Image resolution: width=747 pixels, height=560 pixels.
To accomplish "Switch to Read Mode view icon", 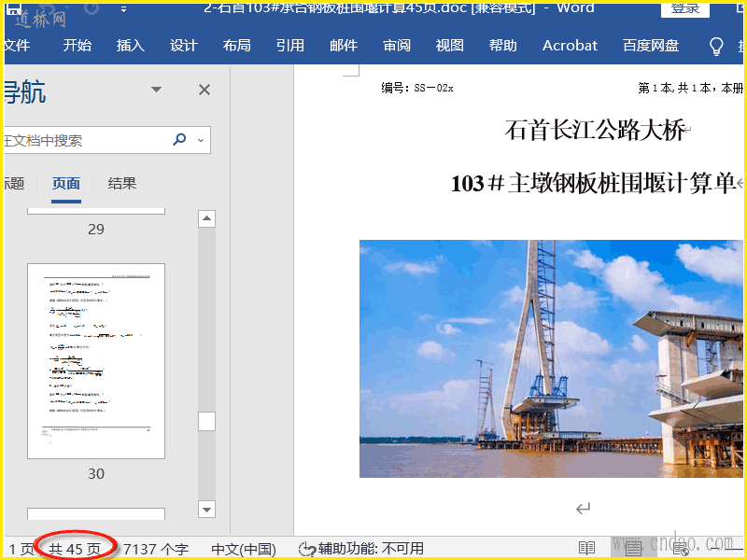I will 586,548.
